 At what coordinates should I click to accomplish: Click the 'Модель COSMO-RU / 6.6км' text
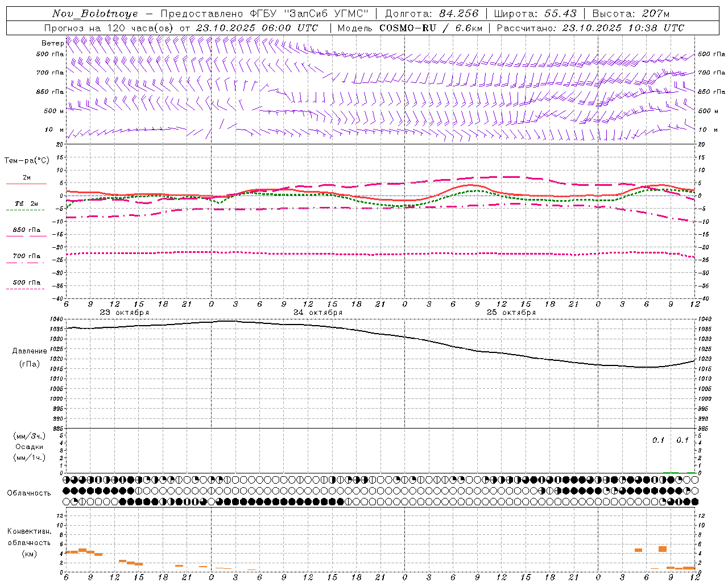(x=409, y=28)
